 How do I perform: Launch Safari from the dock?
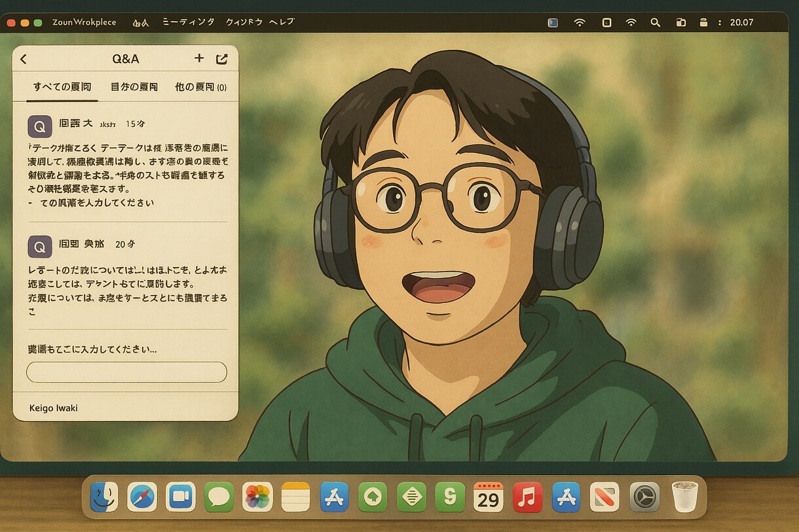pyautogui.click(x=142, y=497)
